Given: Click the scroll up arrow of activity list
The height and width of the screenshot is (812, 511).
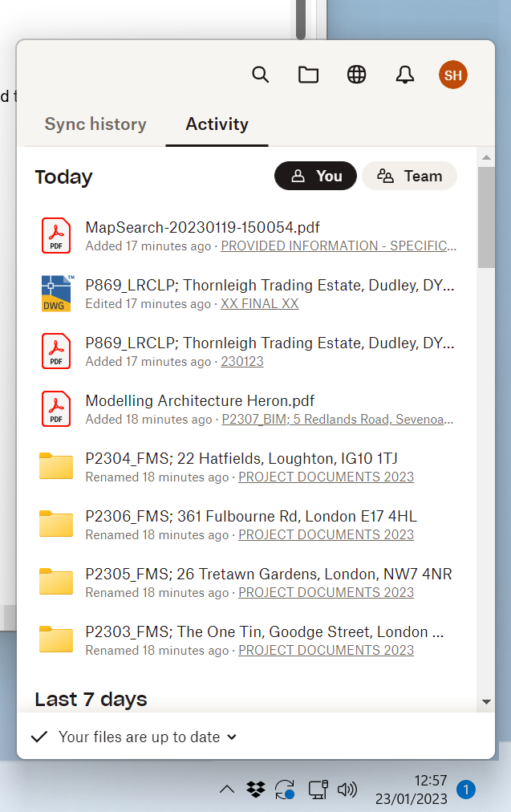Looking at the screenshot, I should tap(486, 157).
